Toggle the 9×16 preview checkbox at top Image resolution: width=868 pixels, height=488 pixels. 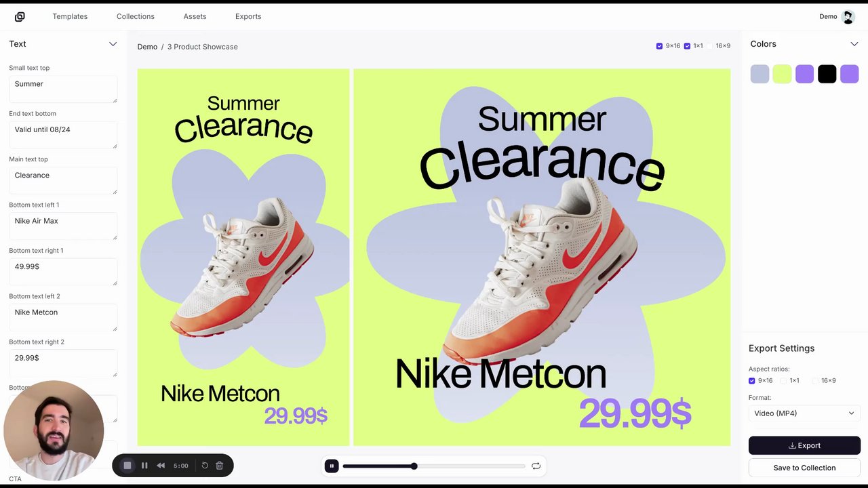(x=659, y=46)
